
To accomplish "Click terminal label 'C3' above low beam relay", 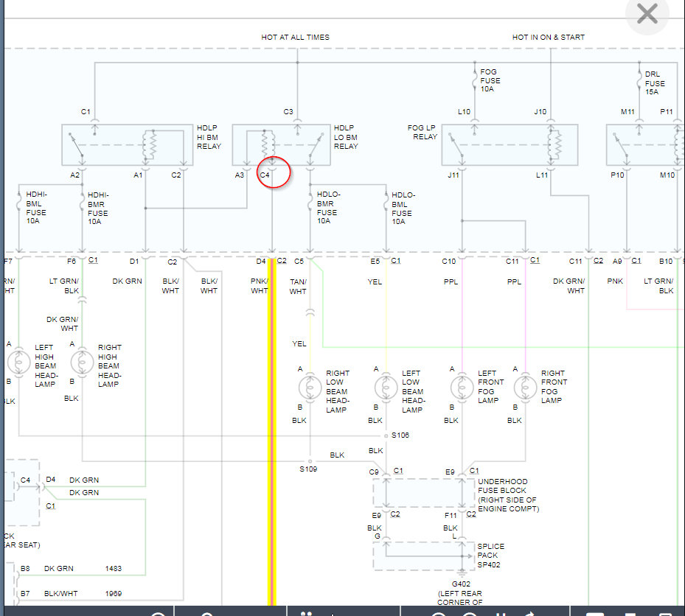I will tap(288, 112).
